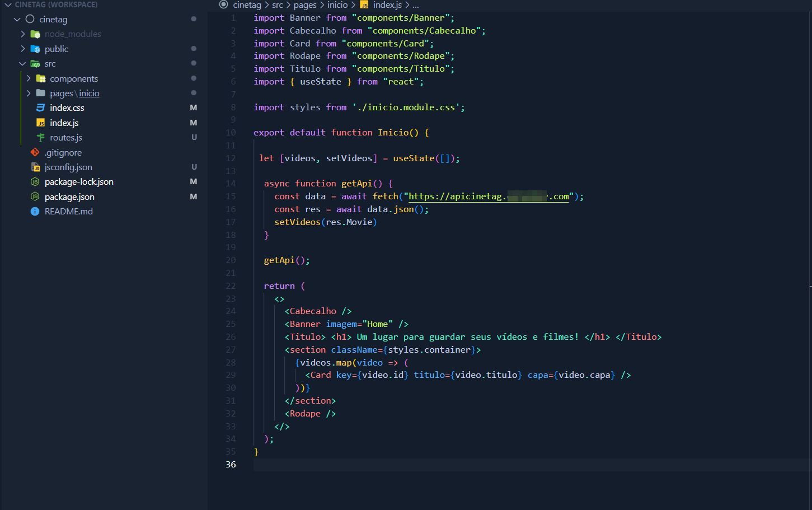Click "components/Banner" import string
The image size is (812, 510).
click(x=401, y=18)
